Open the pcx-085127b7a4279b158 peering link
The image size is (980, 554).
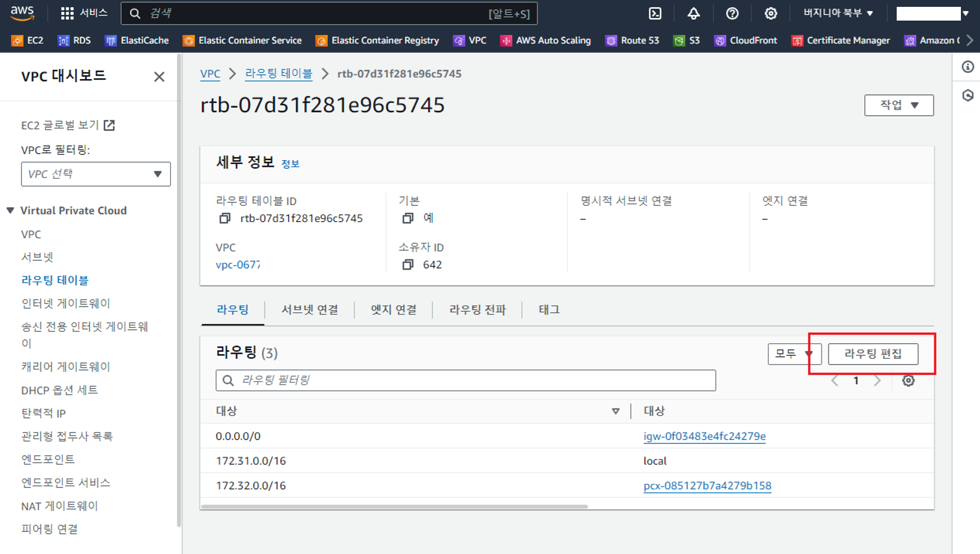[x=707, y=486]
